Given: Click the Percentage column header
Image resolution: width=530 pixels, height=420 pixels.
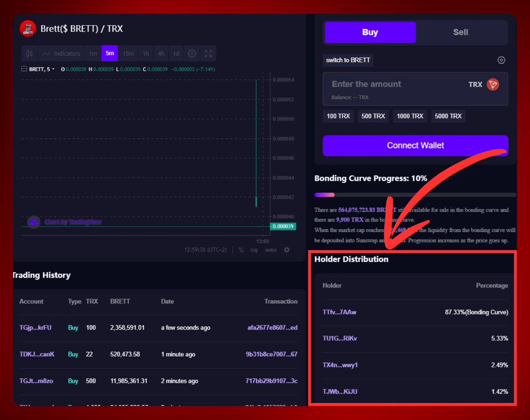Looking at the screenshot, I should click(x=492, y=286).
